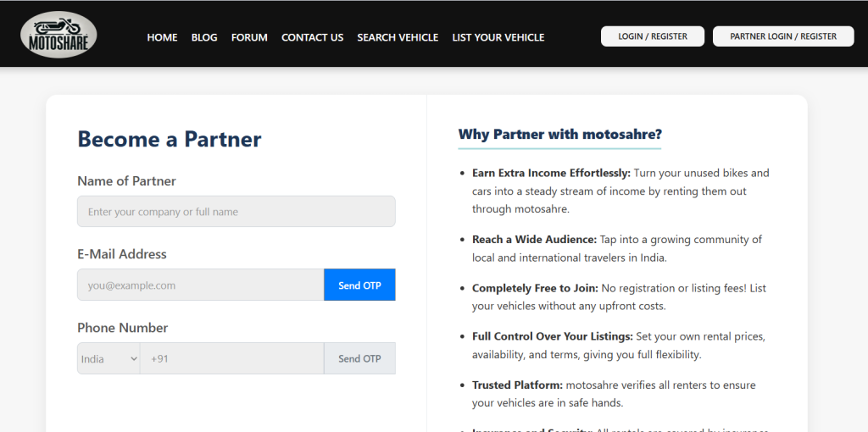
Task: Click the 'Become a Partner' heading
Action: (170, 139)
